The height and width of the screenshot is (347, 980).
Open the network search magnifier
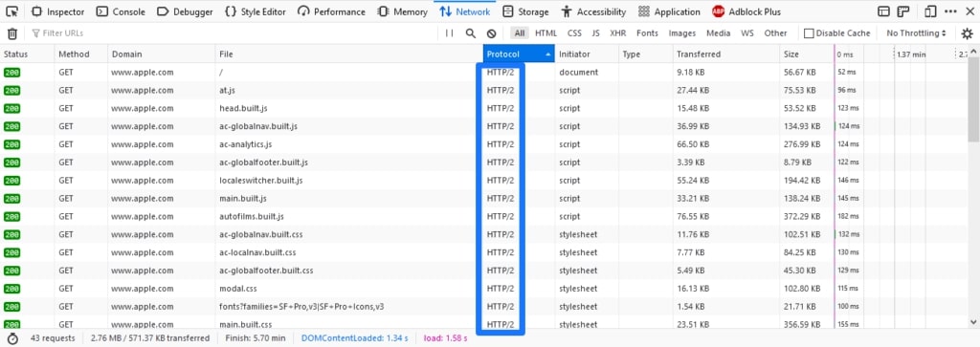tap(471, 33)
